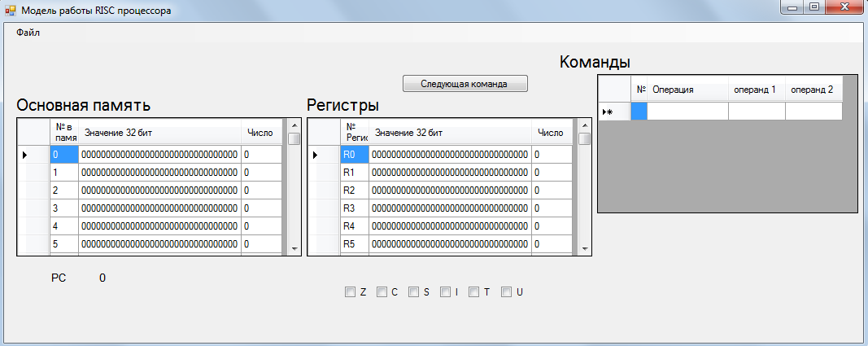Check the U flag checkbox

click(x=506, y=291)
